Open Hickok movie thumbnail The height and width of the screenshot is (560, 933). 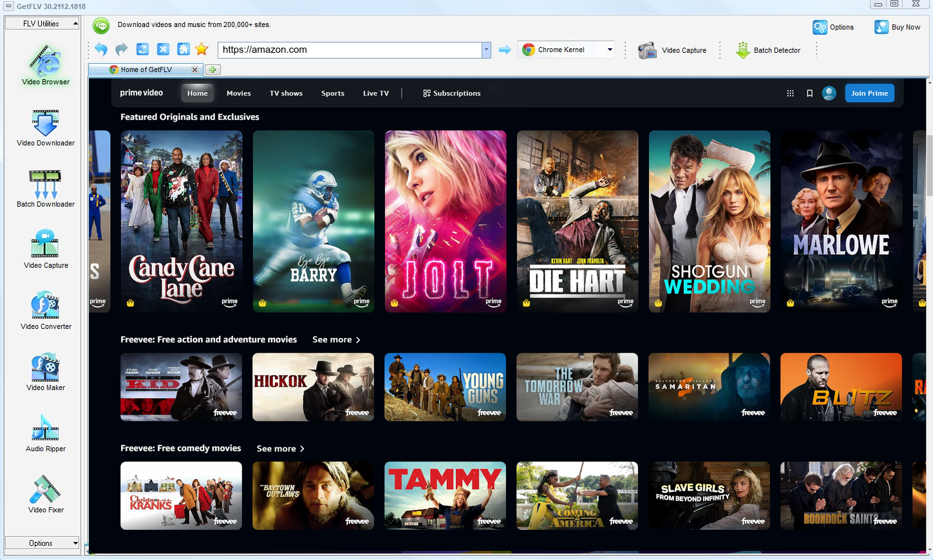(x=313, y=387)
